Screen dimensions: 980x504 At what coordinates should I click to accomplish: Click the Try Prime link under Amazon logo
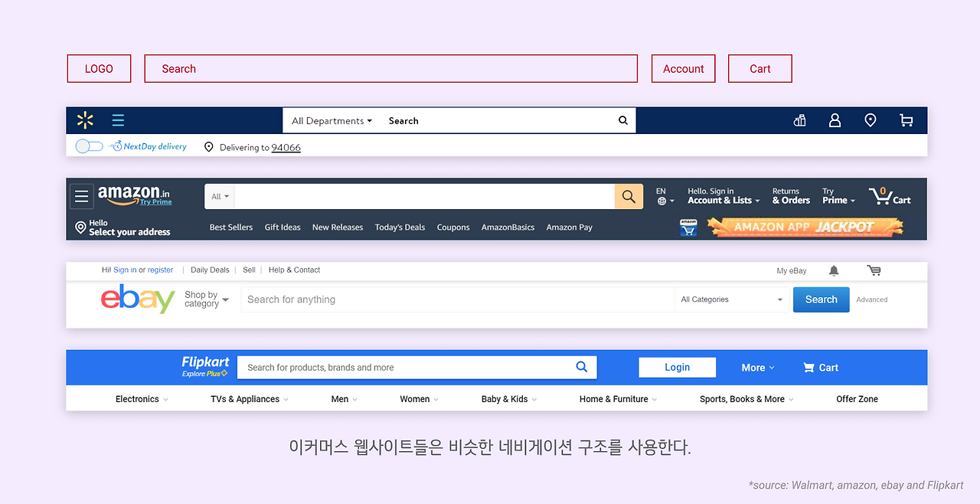(155, 202)
